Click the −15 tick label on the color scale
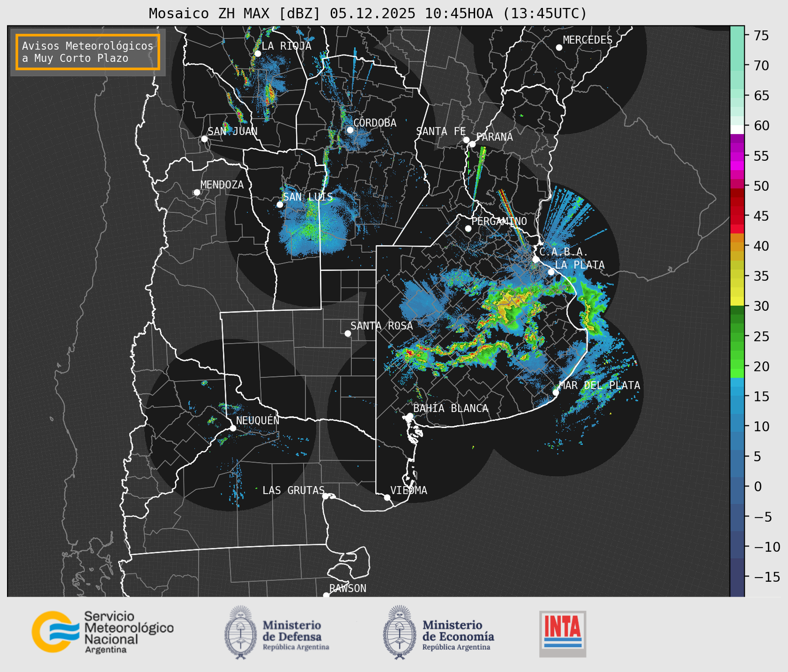Screen dimensions: 788x672 767,577
